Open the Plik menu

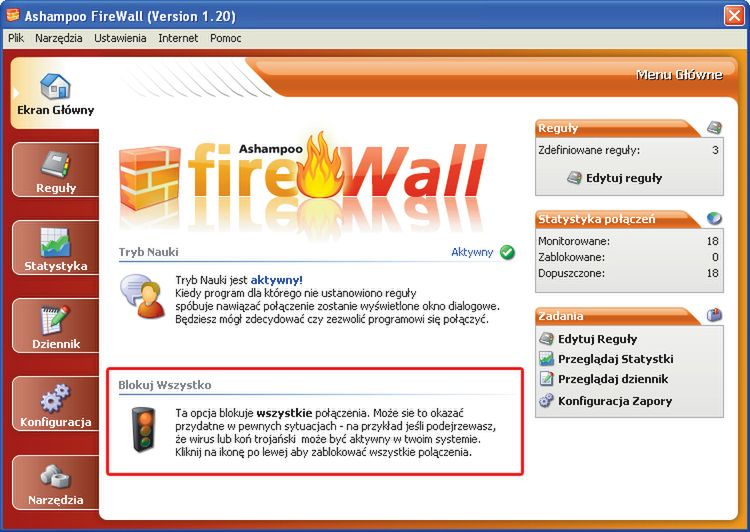tap(16, 38)
